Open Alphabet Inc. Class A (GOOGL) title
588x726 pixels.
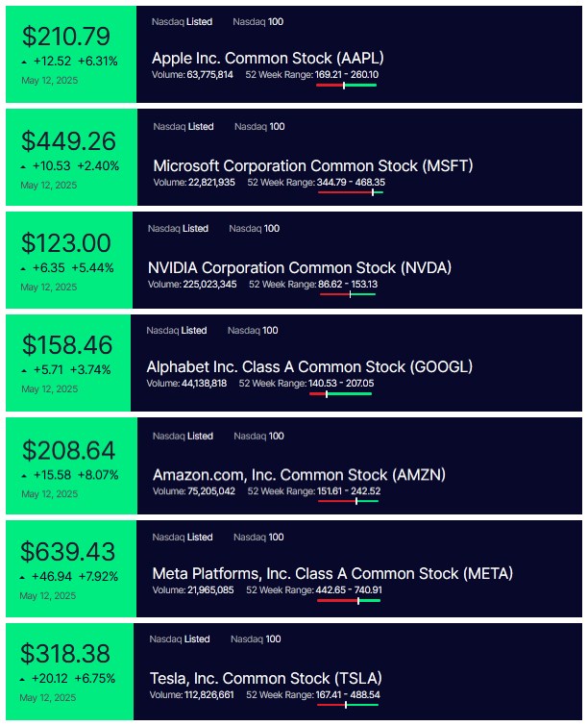(309, 366)
